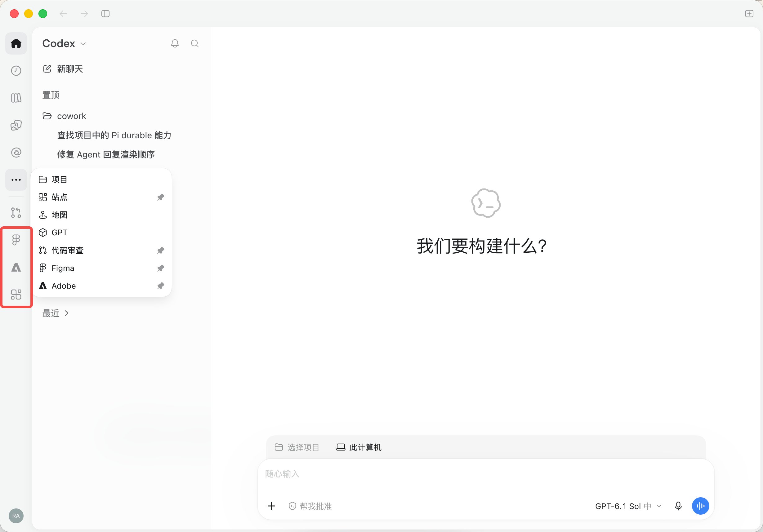Go back with the left arrow
This screenshot has height=532, width=763.
pyautogui.click(x=63, y=14)
